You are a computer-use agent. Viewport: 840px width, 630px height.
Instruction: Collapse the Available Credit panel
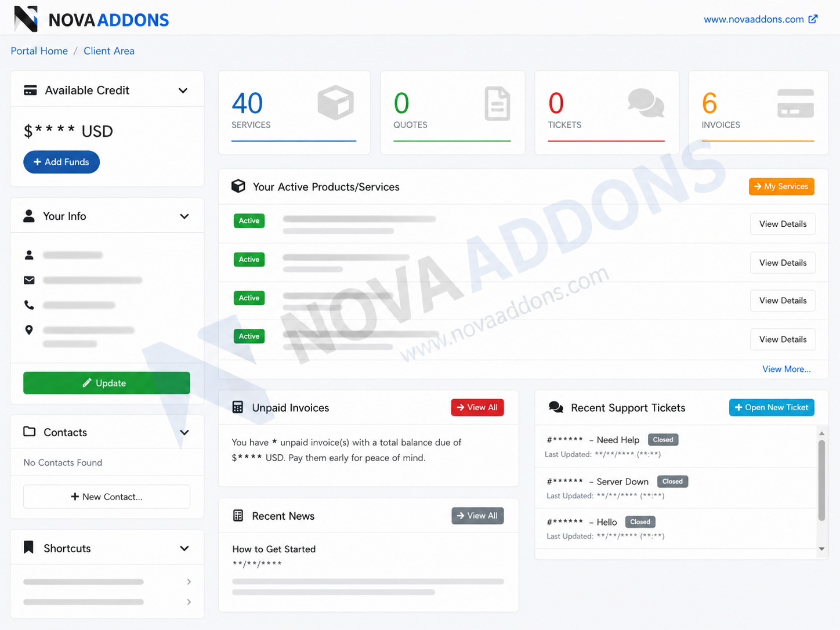(x=183, y=90)
